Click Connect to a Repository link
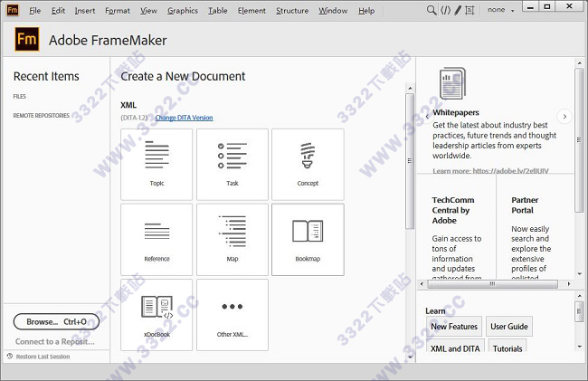Image resolution: width=588 pixels, height=381 pixels. [x=55, y=341]
